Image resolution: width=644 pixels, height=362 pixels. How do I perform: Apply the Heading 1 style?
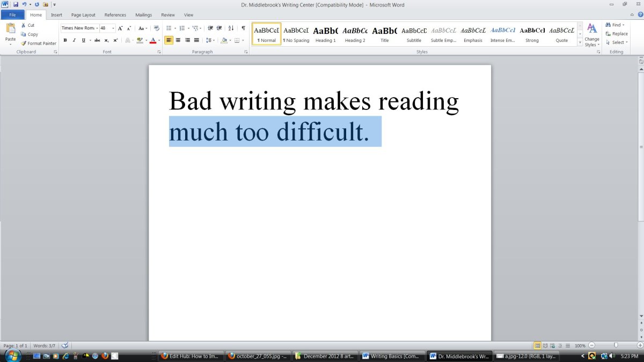coord(325,34)
